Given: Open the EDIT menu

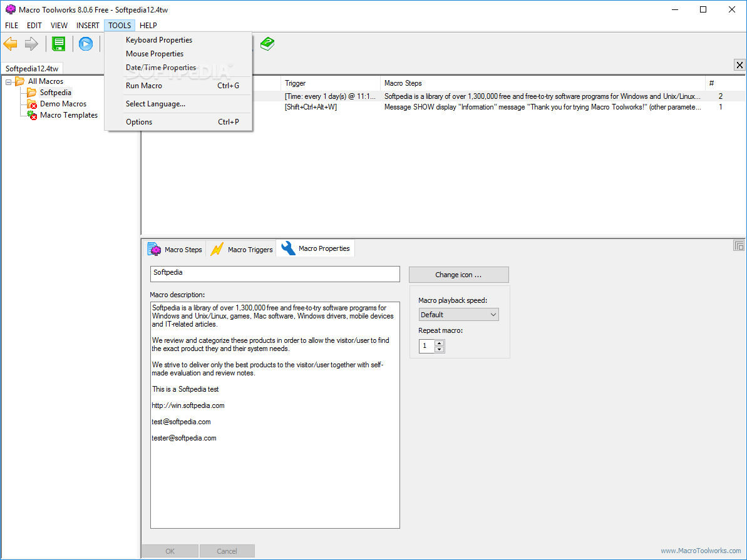Looking at the screenshot, I should coord(34,25).
